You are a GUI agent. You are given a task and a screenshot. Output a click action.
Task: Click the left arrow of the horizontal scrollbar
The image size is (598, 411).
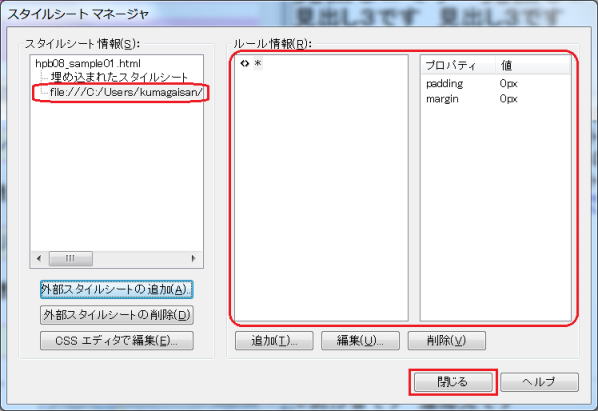click(39, 258)
